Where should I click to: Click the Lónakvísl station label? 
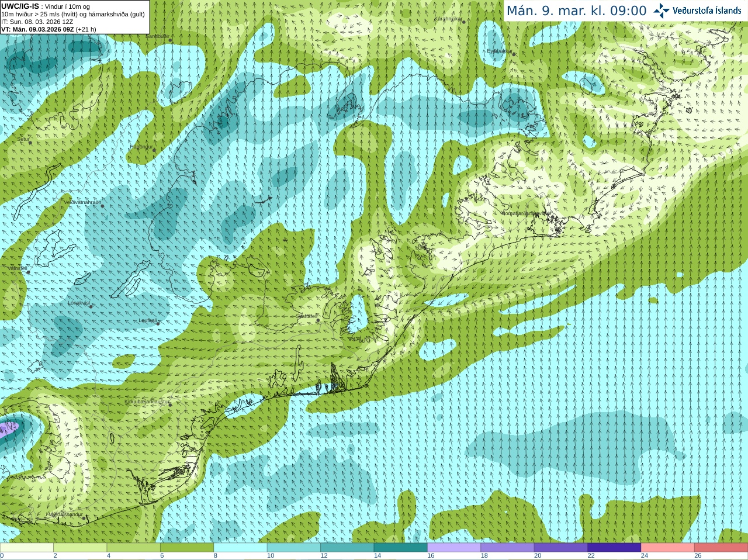click(79, 303)
